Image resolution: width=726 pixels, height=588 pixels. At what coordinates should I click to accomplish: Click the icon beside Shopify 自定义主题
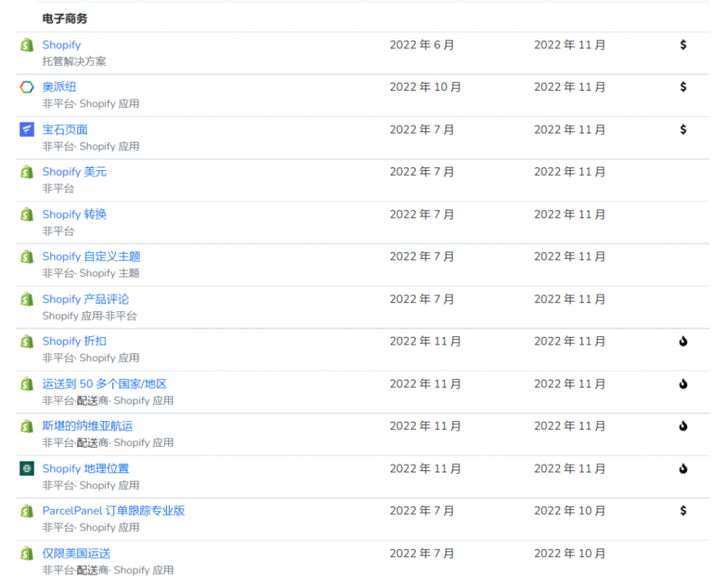pos(27,257)
